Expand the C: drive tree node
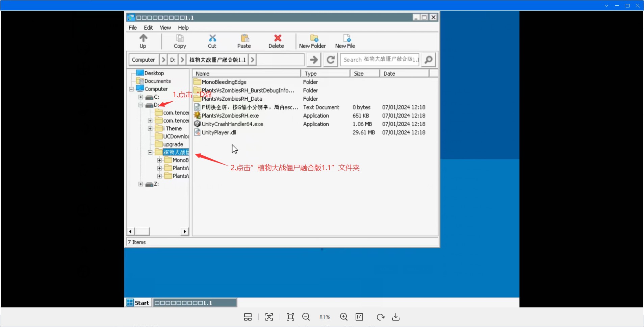Screen dimensions: 644x327 [141, 97]
